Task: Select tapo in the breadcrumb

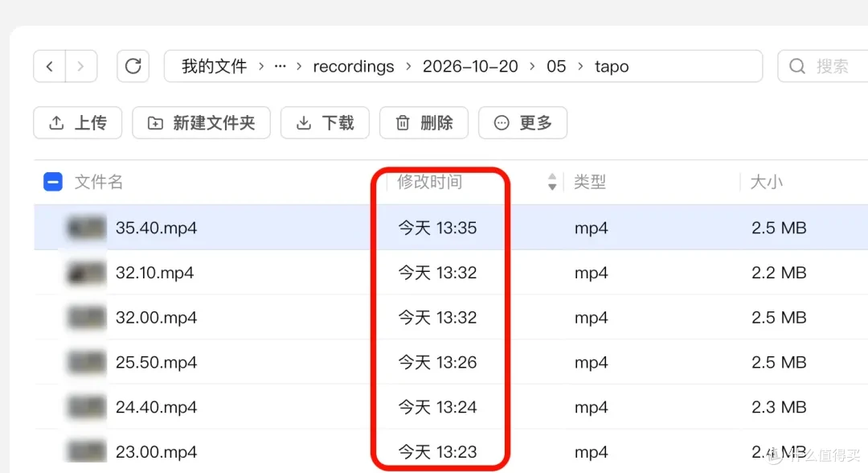Action: [x=612, y=67]
